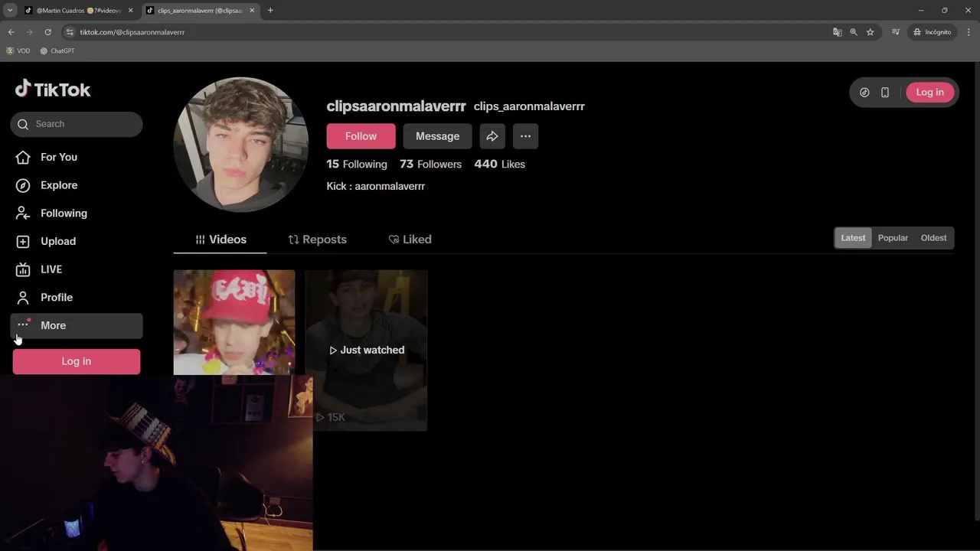The image size is (980, 551).
Task: Switch to the Videos tab
Action: [x=220, y=240]
